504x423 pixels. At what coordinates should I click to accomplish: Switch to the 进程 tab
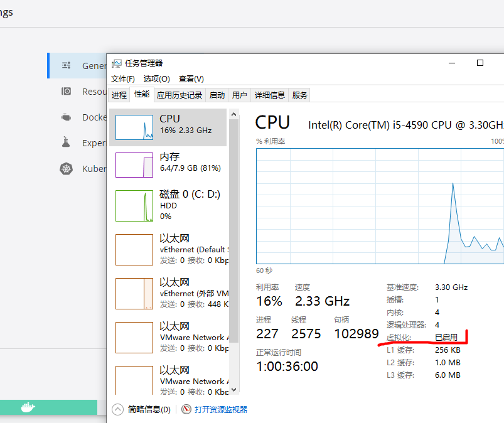tap(119, 94)
